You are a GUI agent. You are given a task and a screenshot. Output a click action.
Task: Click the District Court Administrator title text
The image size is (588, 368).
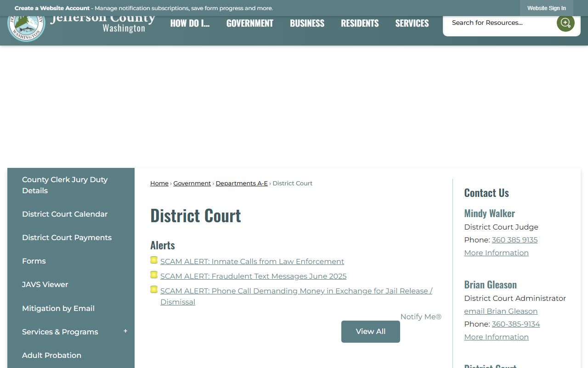click(515, 298)
